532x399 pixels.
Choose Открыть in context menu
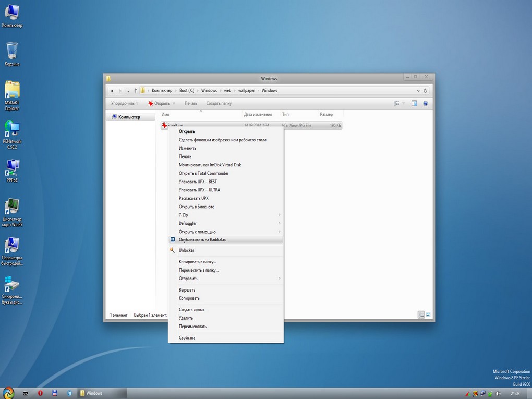point(226,131)
